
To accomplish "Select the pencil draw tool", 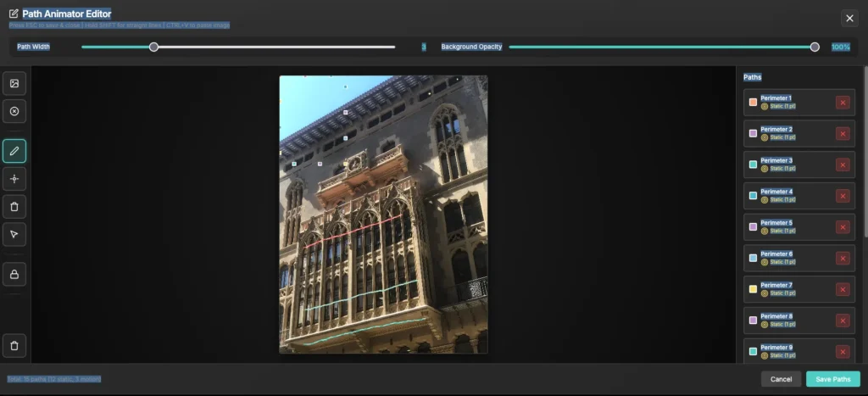I will click(x=14, y=151).
